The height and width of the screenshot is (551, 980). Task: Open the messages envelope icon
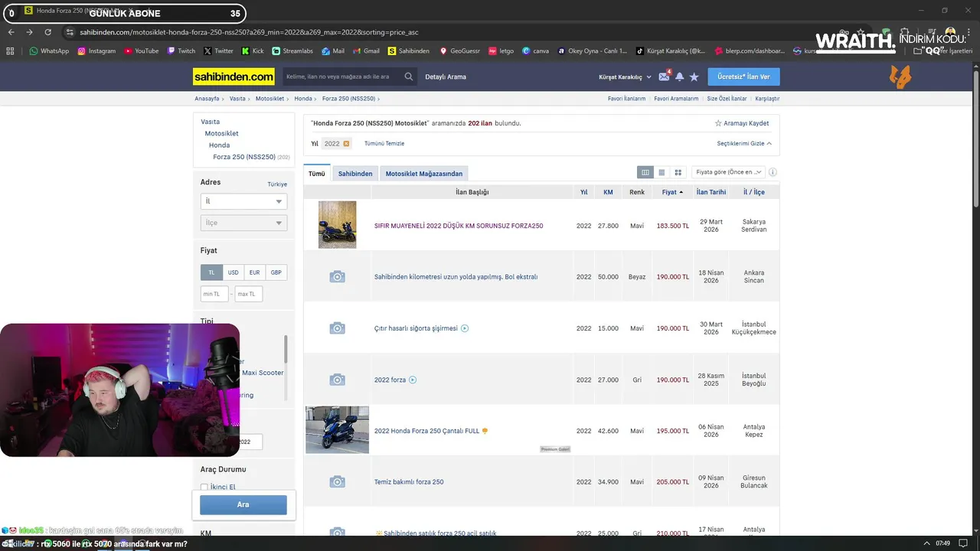point(664,77)
